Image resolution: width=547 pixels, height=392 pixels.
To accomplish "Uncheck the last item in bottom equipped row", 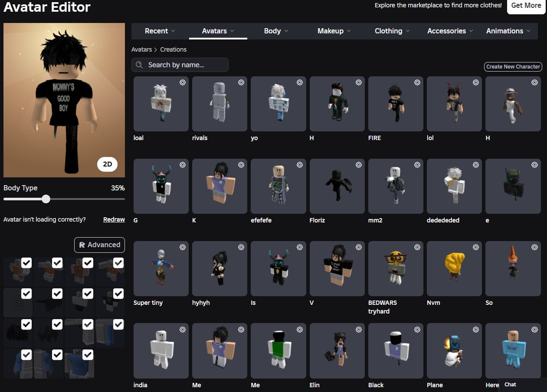I will 88,355.
